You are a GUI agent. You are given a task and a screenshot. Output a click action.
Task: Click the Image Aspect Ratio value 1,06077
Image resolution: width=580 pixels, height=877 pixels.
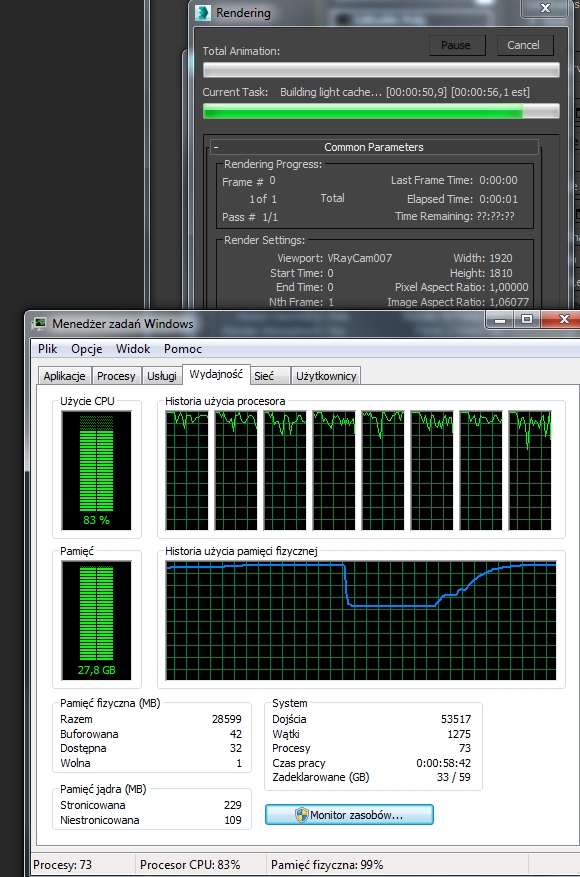508,302
